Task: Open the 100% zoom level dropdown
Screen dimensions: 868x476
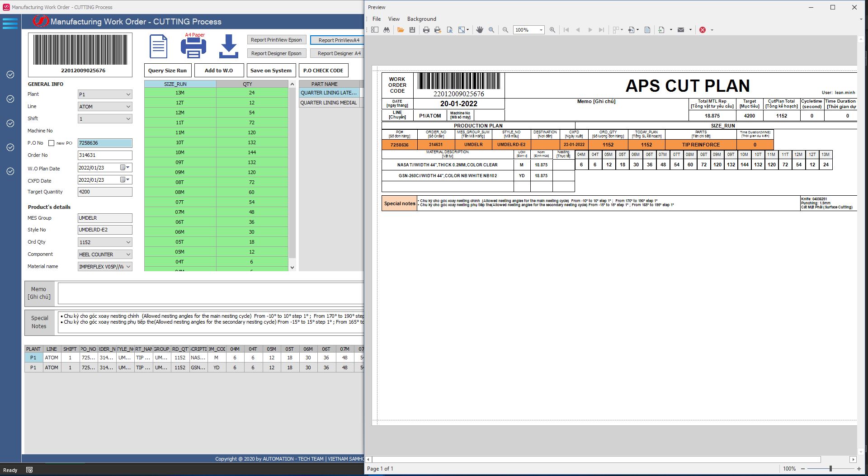Action: click(541, 30)
